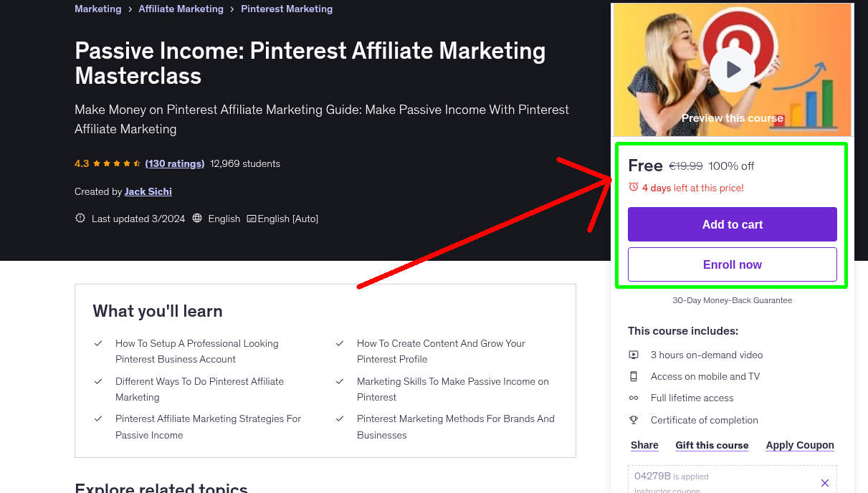Click the What you'll learn heading
This screenshot has height=493, width=868.
(158, 311)
